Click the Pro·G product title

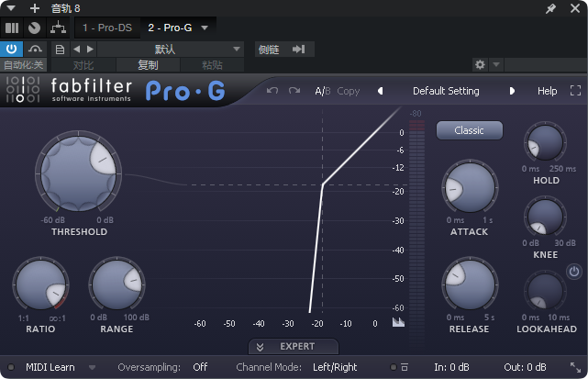pyautogui.click(x=185, y=91)
